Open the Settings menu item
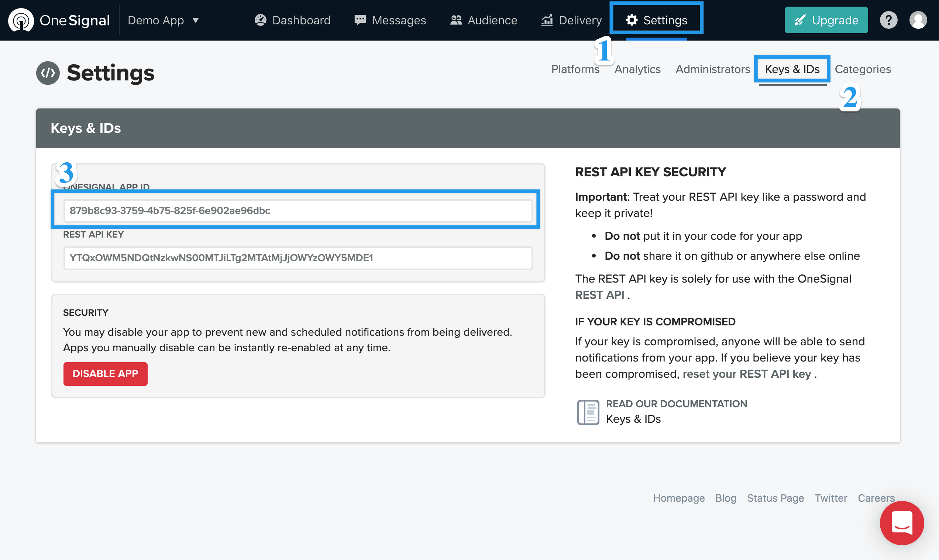 click(657, 20)
